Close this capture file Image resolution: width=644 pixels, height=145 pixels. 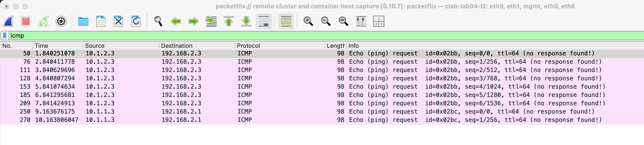pos(118,21)
